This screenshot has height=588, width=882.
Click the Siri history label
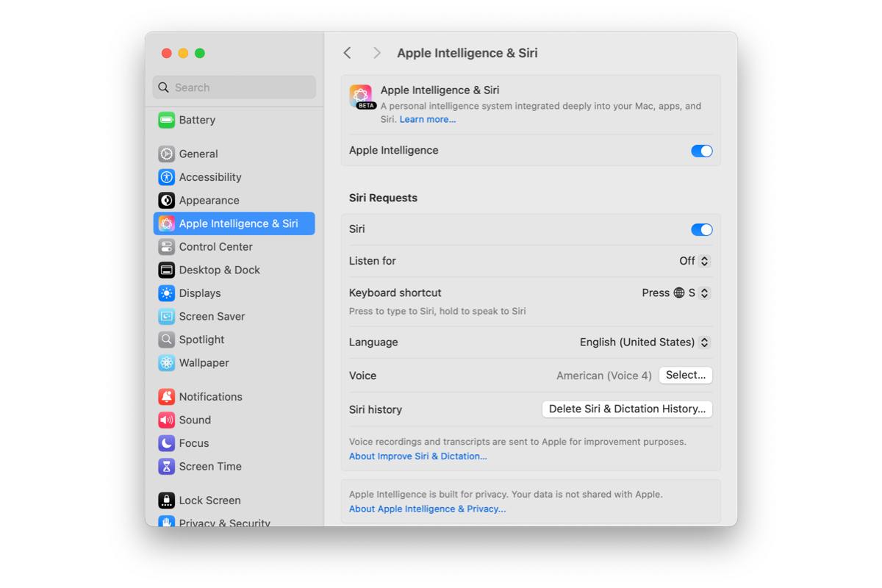click(376, 409)
